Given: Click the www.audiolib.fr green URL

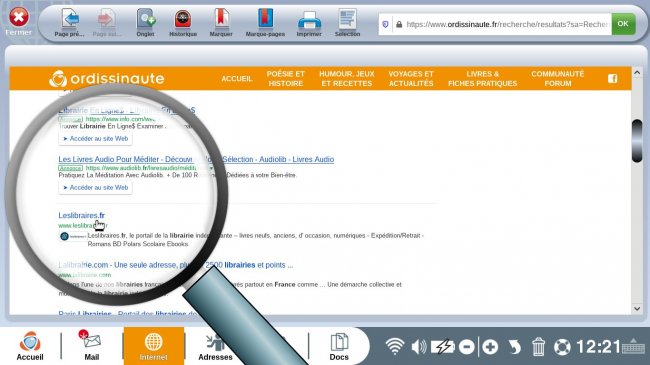Looking at the screenshot, I should point(141,168).
